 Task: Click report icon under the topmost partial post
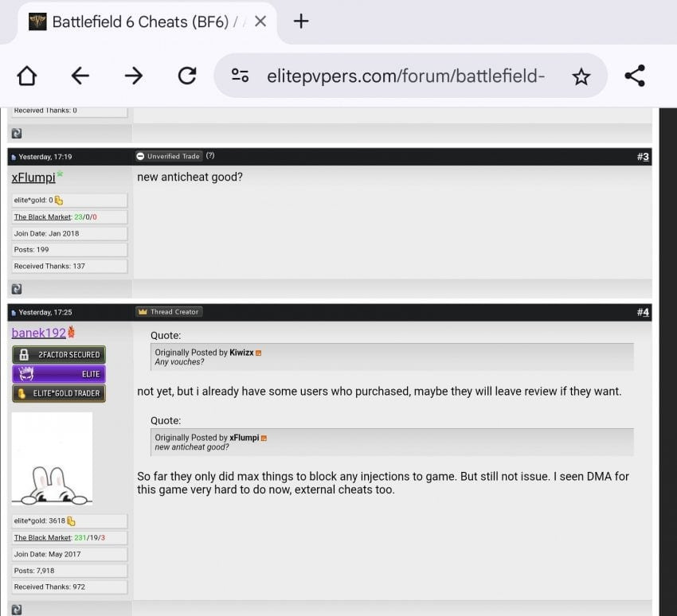coord(17,133)
